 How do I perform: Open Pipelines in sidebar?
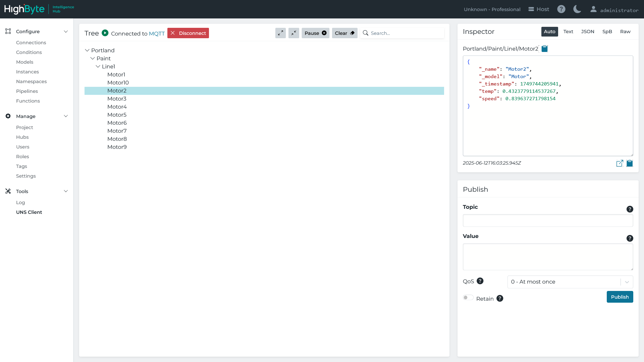click(x=27, y=91)
